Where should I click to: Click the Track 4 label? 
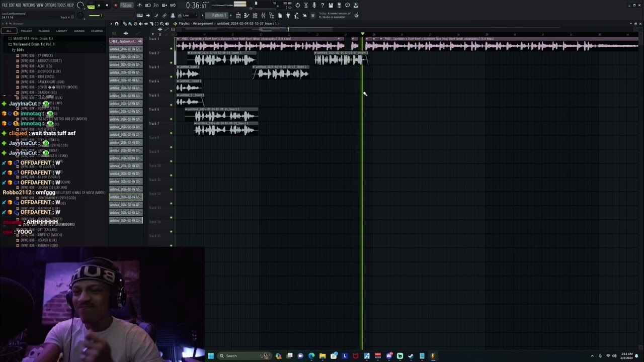(x=154, y=81)
